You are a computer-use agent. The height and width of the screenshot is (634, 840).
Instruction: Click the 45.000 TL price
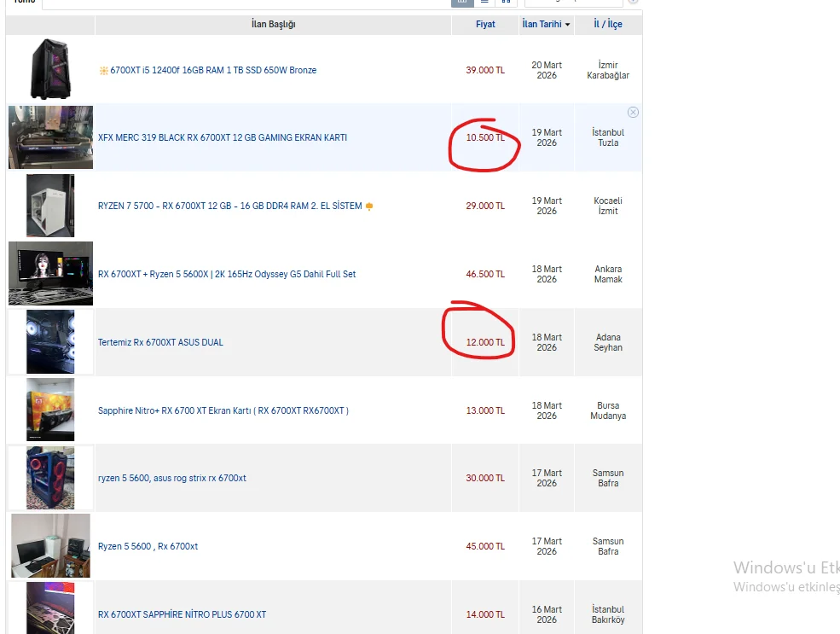pyautogui.click(x=485, y=546)
